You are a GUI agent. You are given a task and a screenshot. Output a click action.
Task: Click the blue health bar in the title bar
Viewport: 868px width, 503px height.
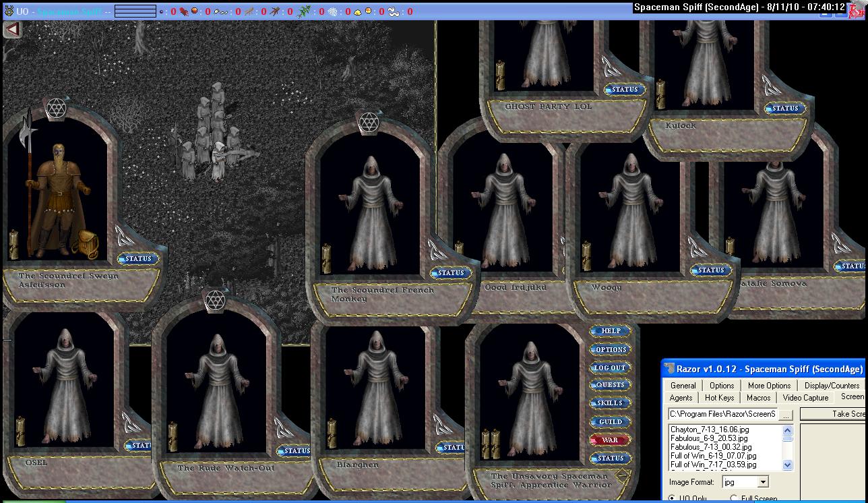(135, 11)
